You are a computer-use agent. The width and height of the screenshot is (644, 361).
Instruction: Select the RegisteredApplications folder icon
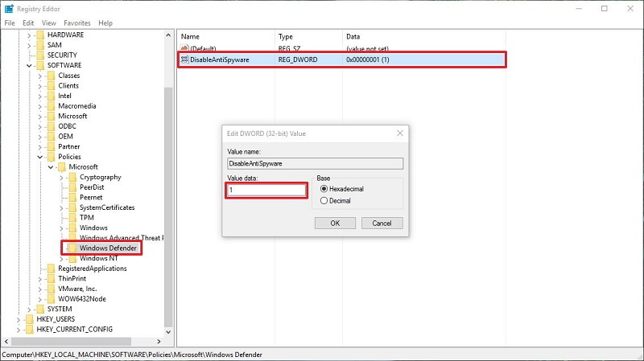pos(51,269)
